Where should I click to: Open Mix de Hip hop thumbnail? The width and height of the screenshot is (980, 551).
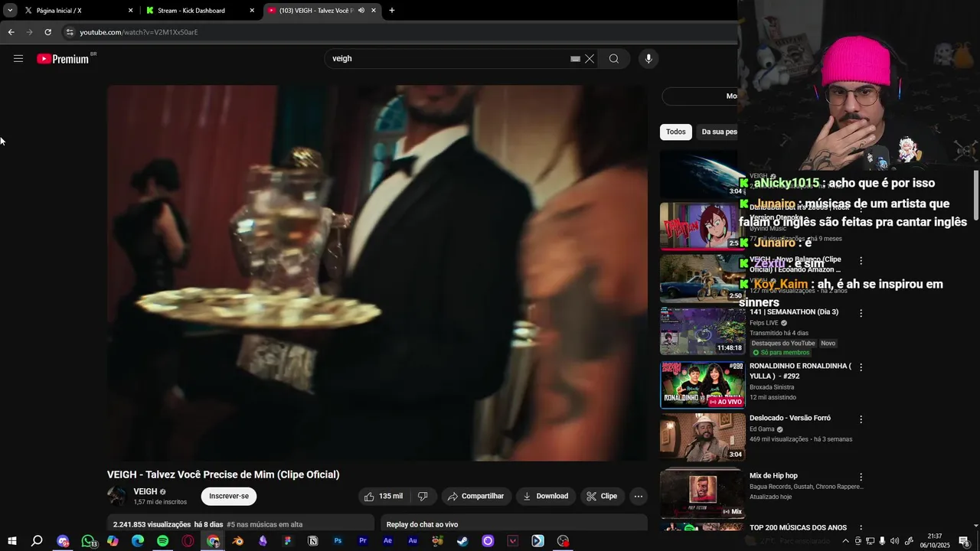[702, 494]
